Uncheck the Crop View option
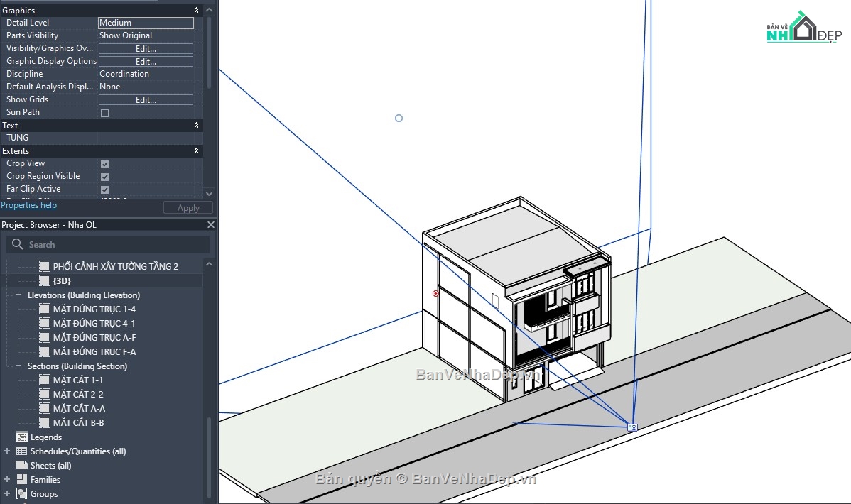 [103, 163]
